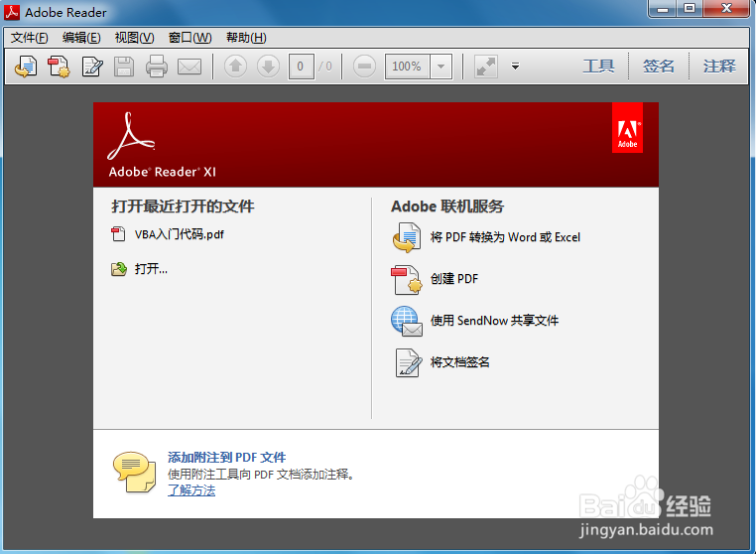The image size is (756, 554).
Task: Open the 视图(V) menu
Action: (x=135, y=38)
